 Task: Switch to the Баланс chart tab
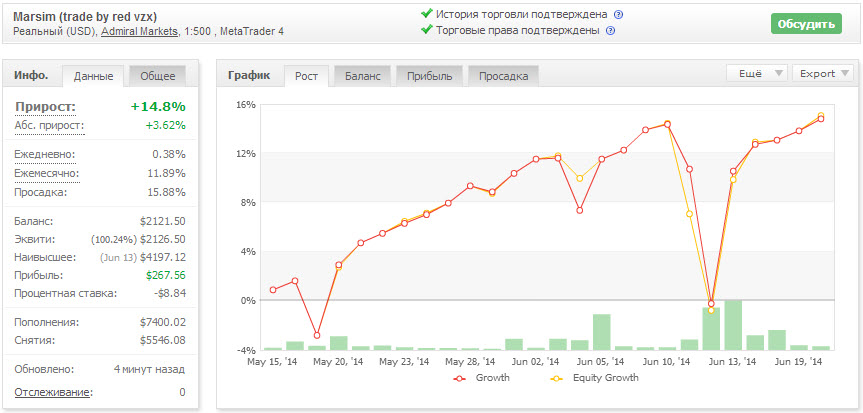[362, 76]
